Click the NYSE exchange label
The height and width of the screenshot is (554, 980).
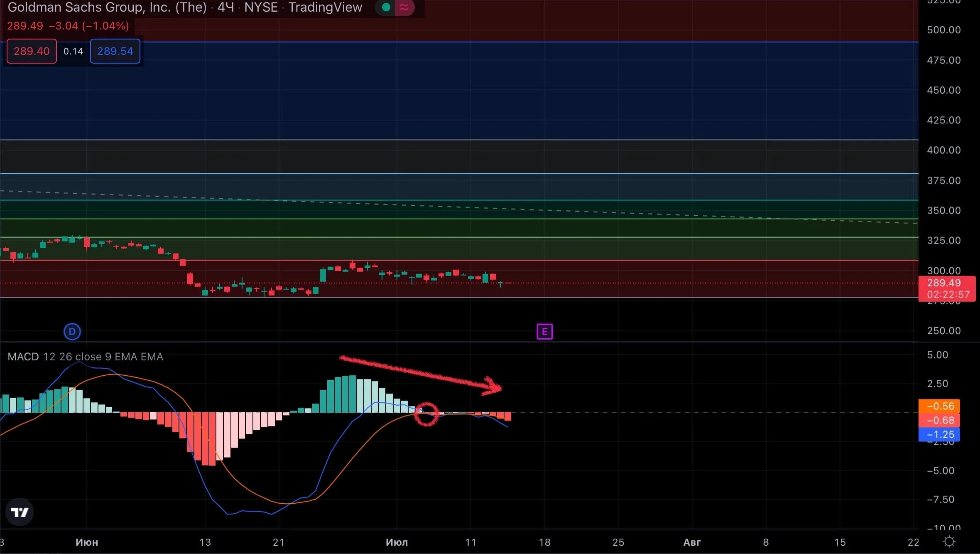click(x=261, y=7)
